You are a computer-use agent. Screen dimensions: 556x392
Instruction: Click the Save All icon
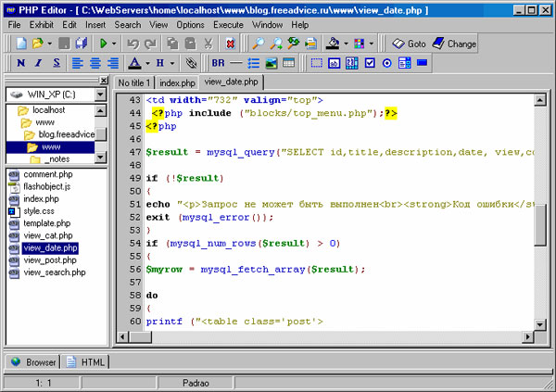[x=82, y=44]
